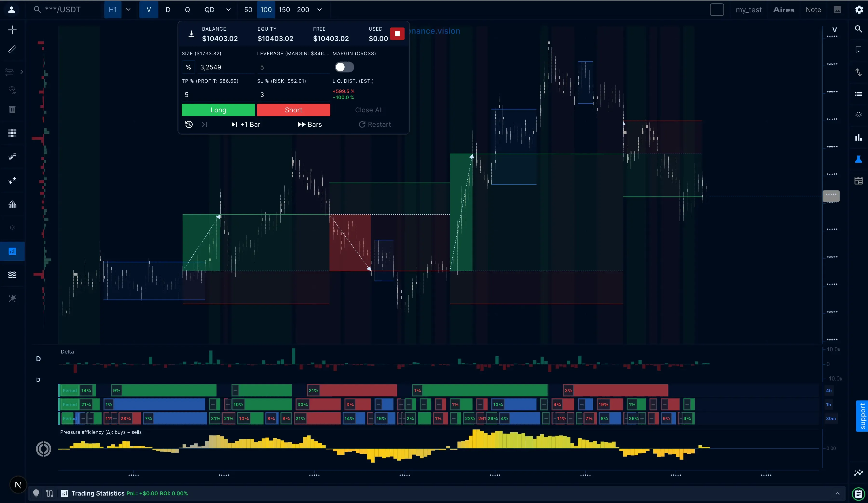Expand the Trading Statistics panel chevron
868x503 pixels.
[x=837, y=493]
